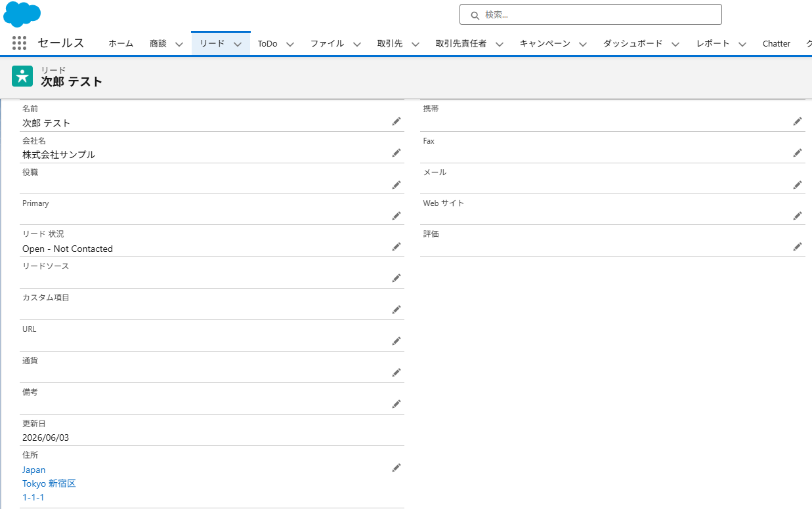The height and width of the screenshot is (509, 812).
Task: Switch to the キャンペーン tab
Action: (545, 44)
